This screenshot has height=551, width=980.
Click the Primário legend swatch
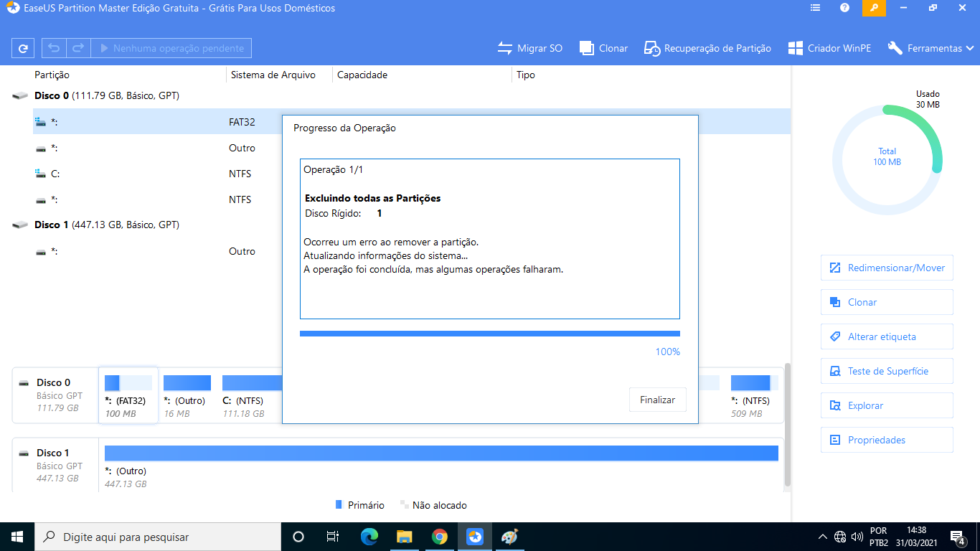coord(339,505)
